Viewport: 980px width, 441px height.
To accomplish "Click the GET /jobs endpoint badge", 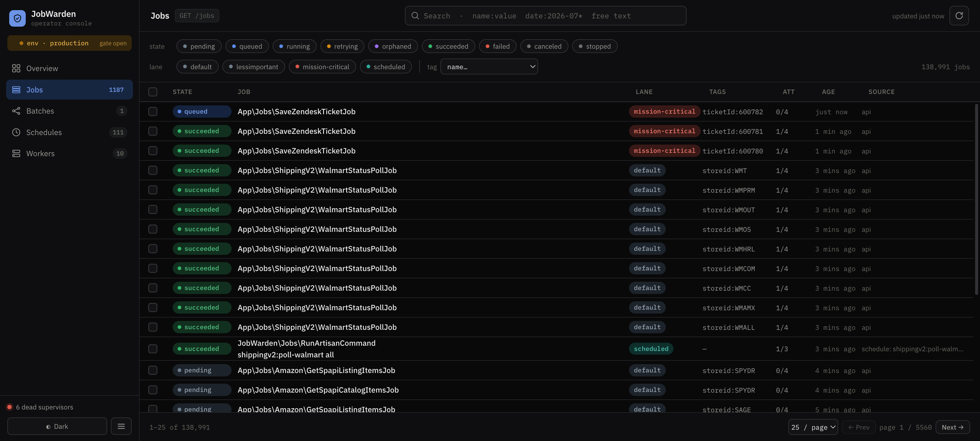I will pos(197,16).
